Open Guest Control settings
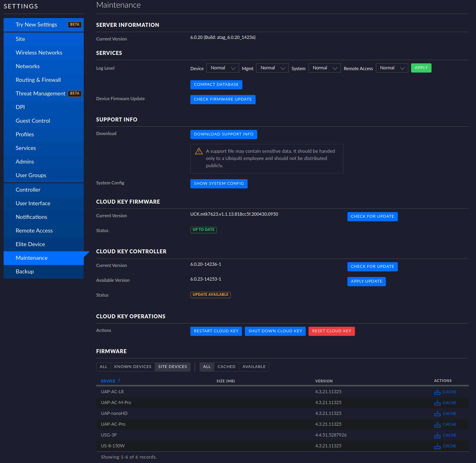The image size is (476, 463). (x=44, y=121)
